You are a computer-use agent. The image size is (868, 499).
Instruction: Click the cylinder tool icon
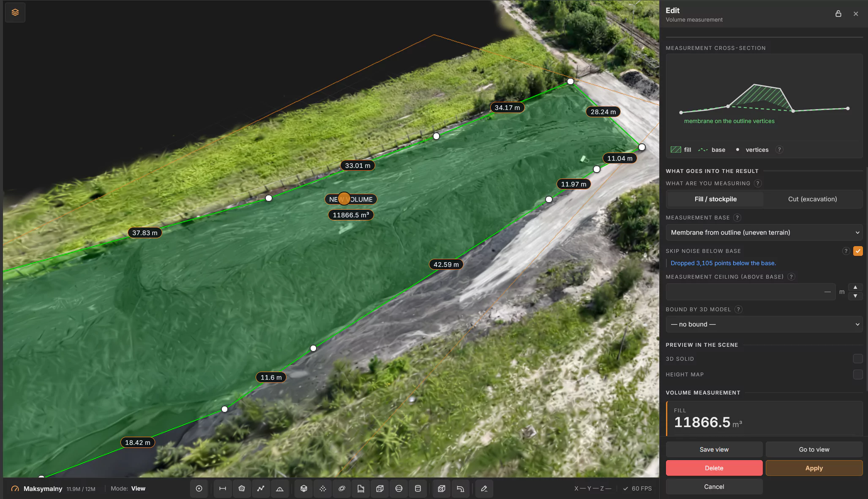tap(418, 488)
